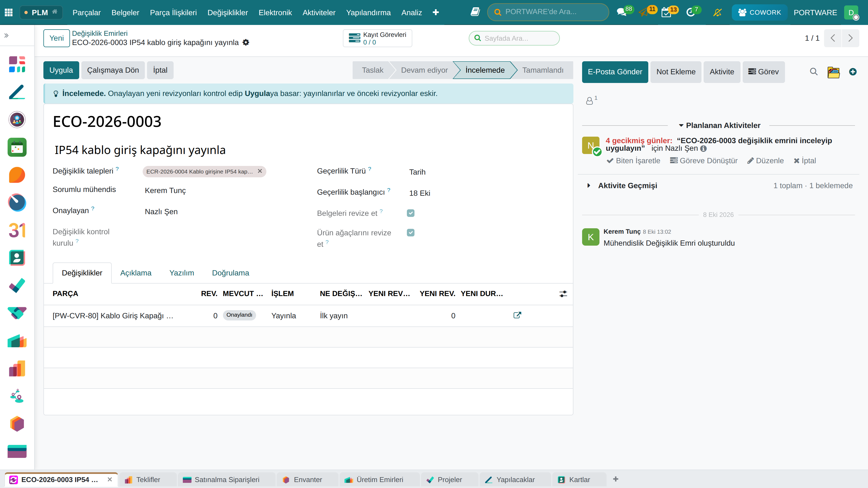This screenshot has height=488, width=868.
Task: Open the Yapılandırma top menu
Action: pos(368,12)
